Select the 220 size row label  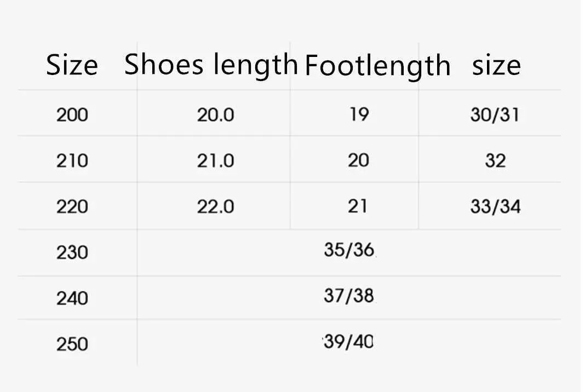[72, 207]
